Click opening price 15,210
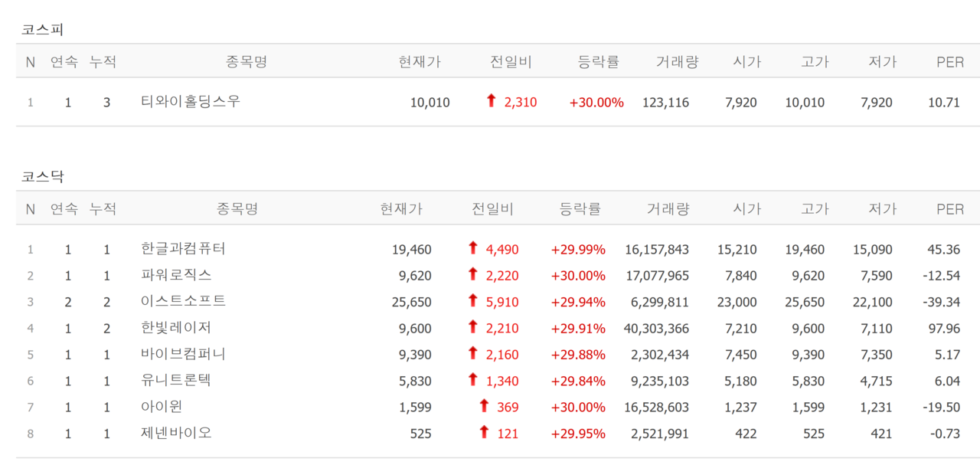Image resolution: width=980 pixels, height=465 pixels. coord(737,250)
